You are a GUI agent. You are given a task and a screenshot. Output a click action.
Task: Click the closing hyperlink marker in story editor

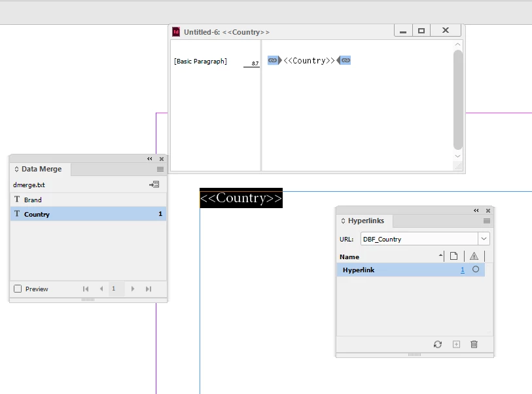coord(344,60)
